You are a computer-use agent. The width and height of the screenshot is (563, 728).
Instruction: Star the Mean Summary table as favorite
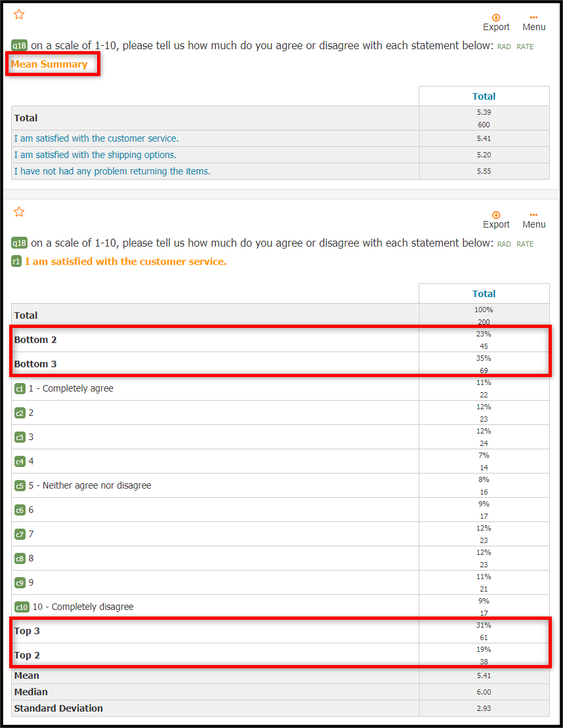(19, 14)
